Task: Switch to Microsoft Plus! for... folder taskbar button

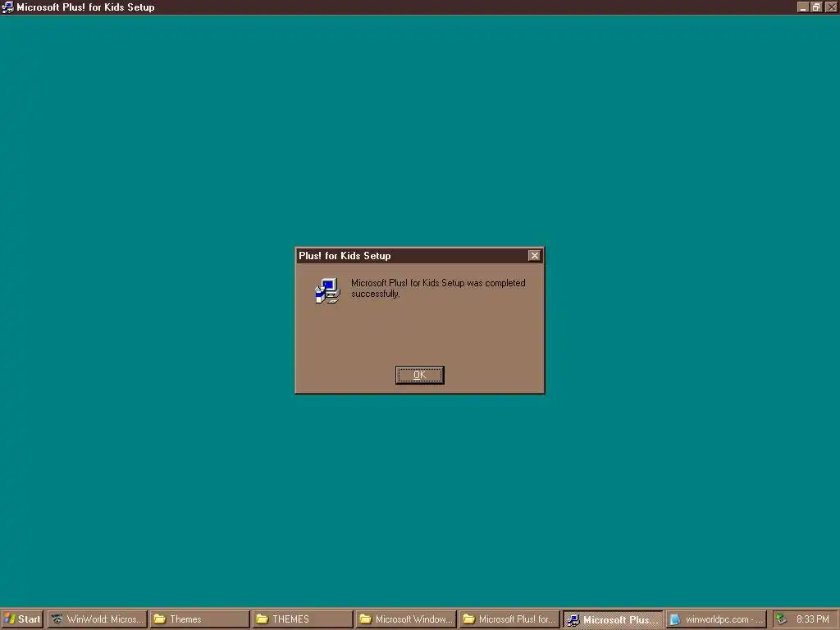Action: (509, 619)
